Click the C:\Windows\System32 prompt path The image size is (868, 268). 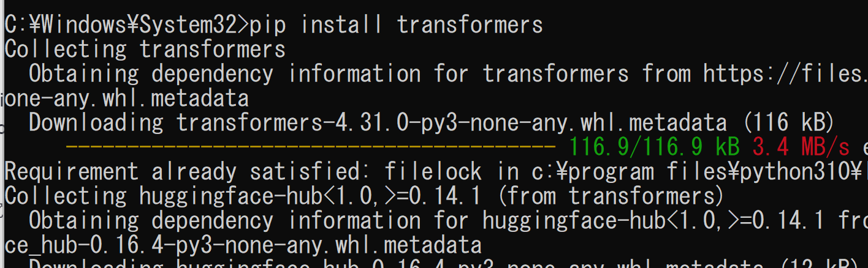pos(121,25)
